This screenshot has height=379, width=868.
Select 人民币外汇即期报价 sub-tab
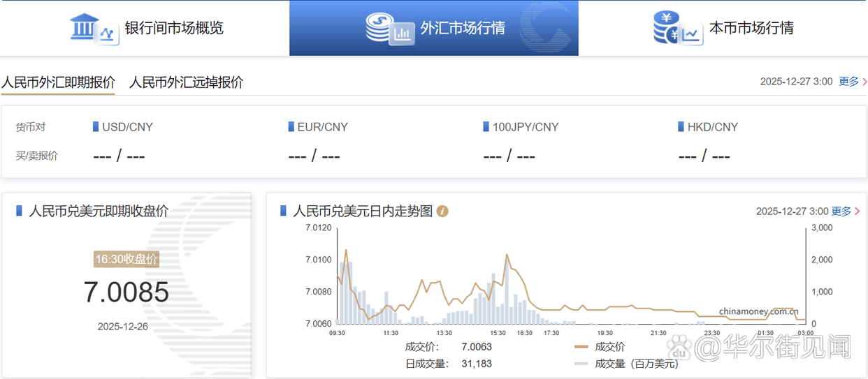pos(58,82)
